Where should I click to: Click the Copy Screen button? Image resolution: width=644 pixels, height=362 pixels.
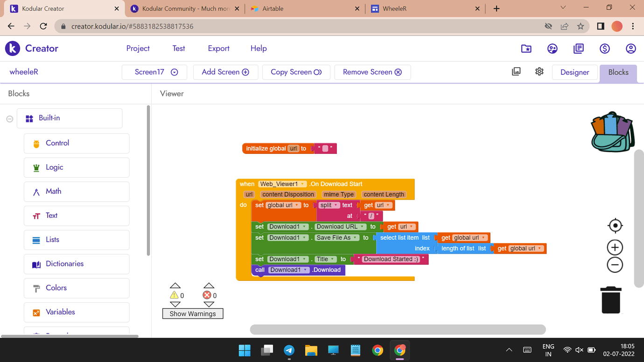coord(296,72)
